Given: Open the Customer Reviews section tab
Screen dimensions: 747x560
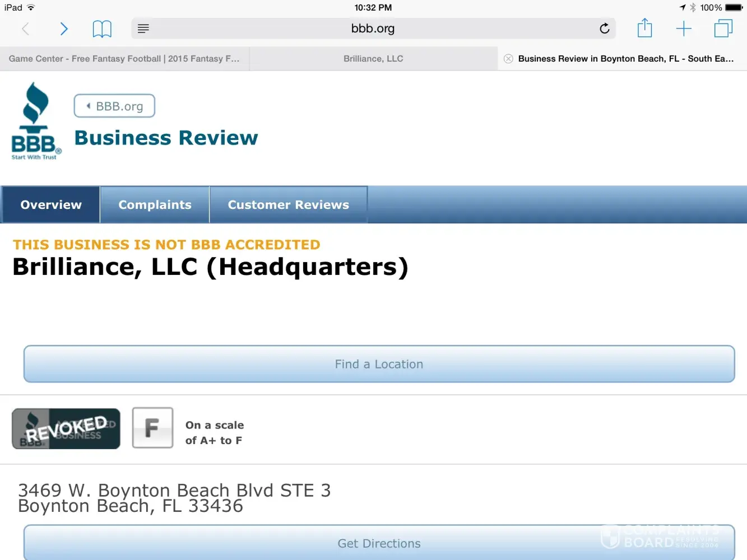Looking at the screenshot, I should (289, 205).
